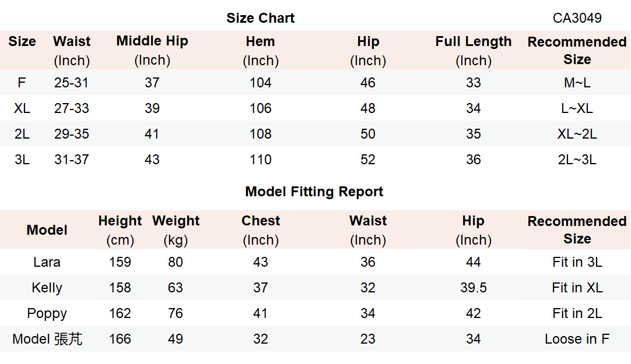This screenshot has width=631, height=364.
Task: Select size F row label
Action: (x=22, y=83)
